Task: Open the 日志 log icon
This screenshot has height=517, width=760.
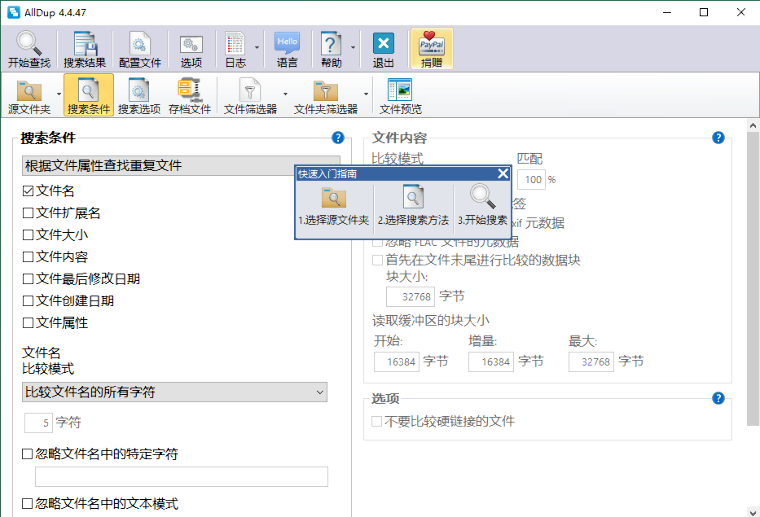Action: click(236, 48)
